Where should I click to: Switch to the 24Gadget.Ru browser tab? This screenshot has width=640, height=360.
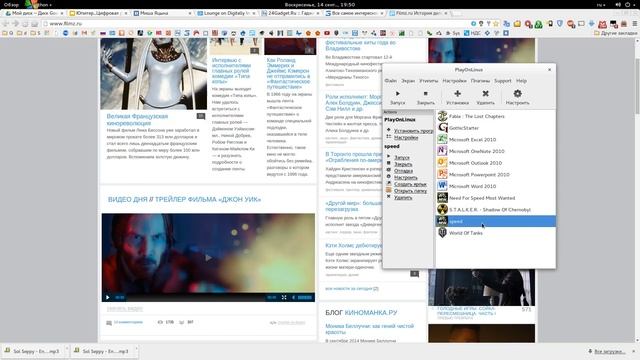pos(290,13)
